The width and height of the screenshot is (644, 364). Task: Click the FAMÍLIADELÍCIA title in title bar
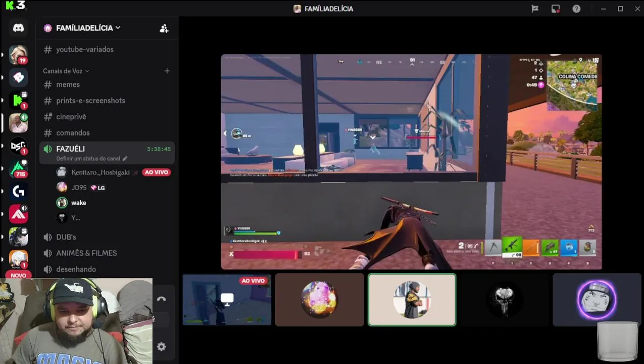329,9
